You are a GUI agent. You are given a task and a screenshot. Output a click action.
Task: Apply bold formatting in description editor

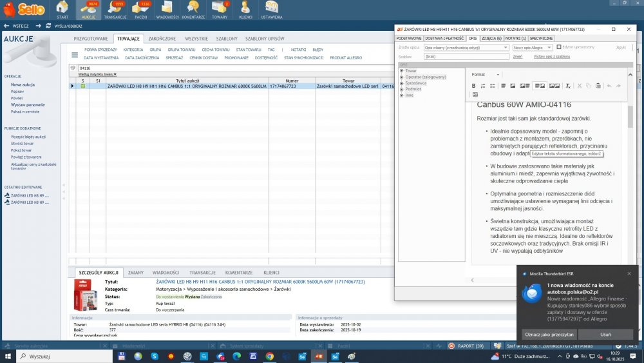[x=473, y=86]
